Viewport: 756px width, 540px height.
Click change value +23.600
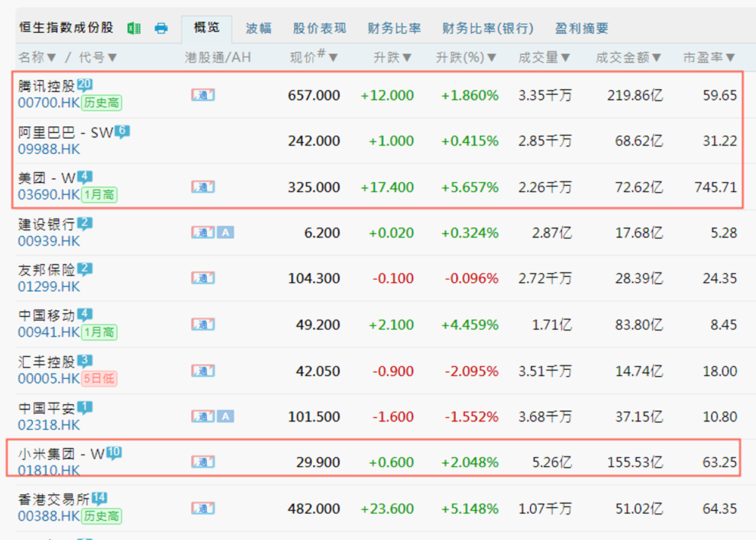pos(387,509)
